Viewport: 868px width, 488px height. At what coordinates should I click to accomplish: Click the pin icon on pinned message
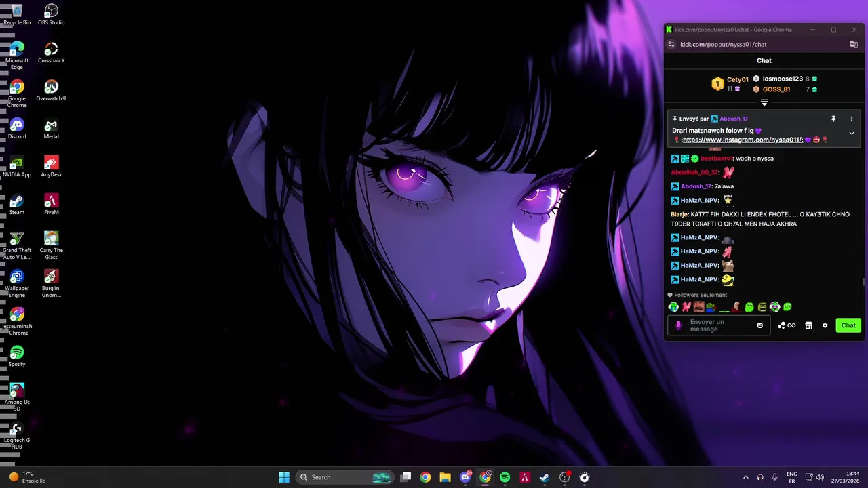[x=833, y=119]
